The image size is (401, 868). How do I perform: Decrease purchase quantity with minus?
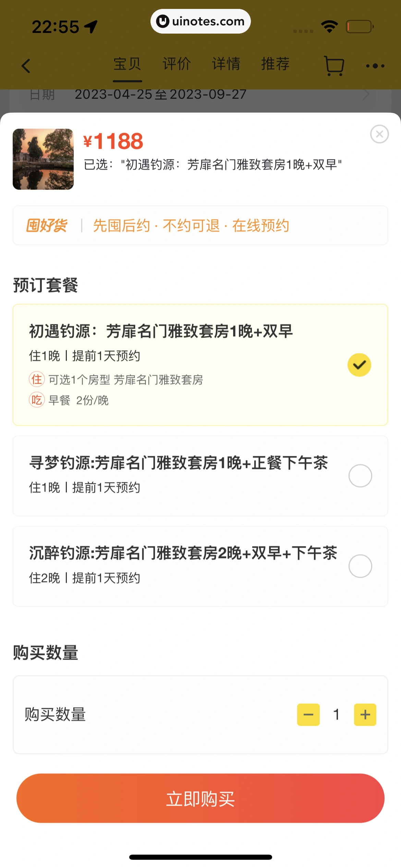pyautogui.click(x=308, y=715)
